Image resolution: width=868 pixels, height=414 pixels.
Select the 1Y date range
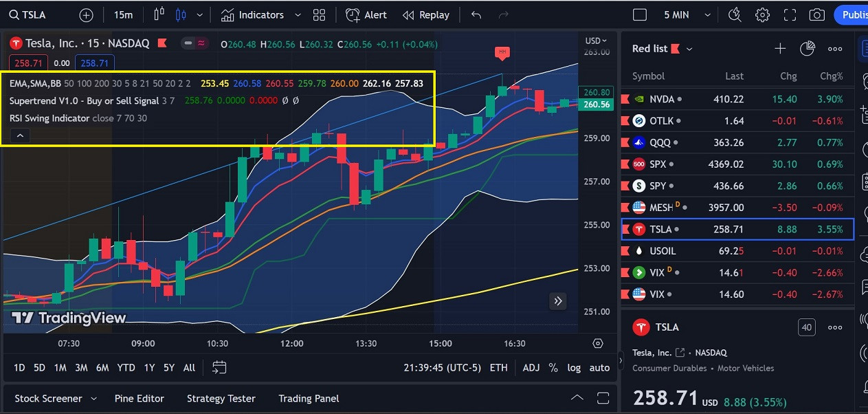[149, 368]
